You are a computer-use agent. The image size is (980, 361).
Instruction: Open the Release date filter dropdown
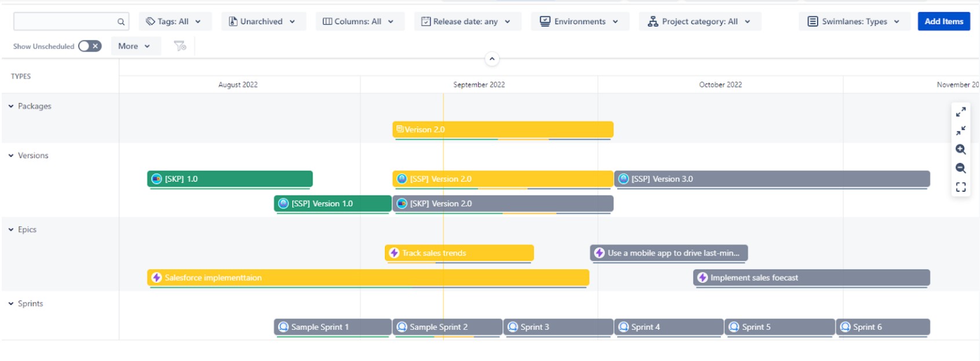(468, 21)
